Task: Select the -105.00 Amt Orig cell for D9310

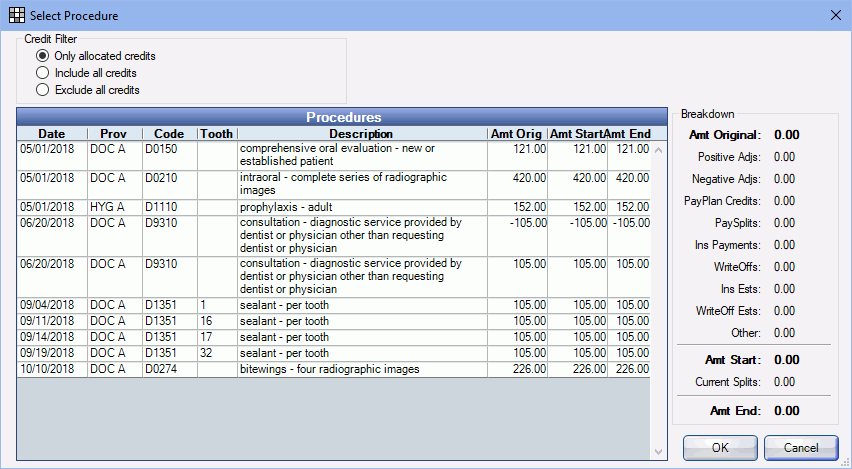Action: (517, 236)
